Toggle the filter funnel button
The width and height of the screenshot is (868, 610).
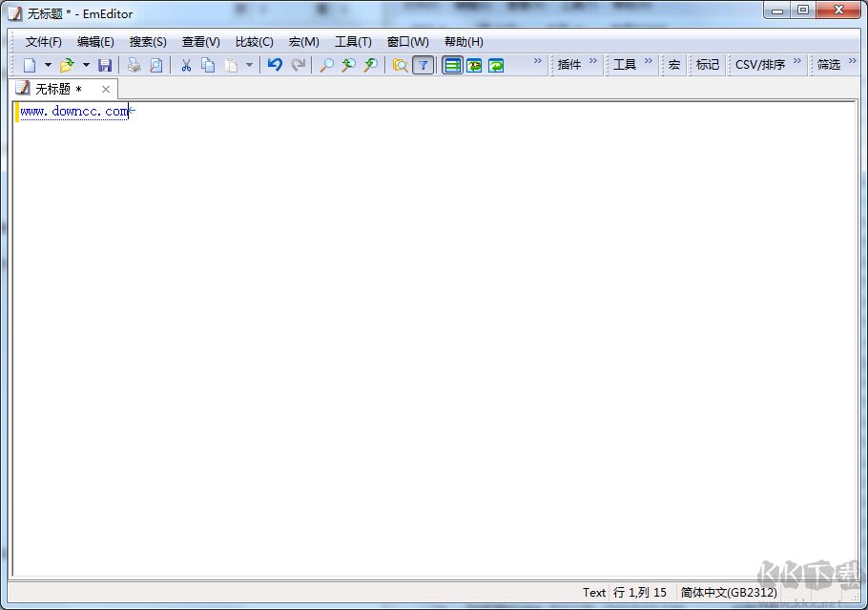coord(424,65)
